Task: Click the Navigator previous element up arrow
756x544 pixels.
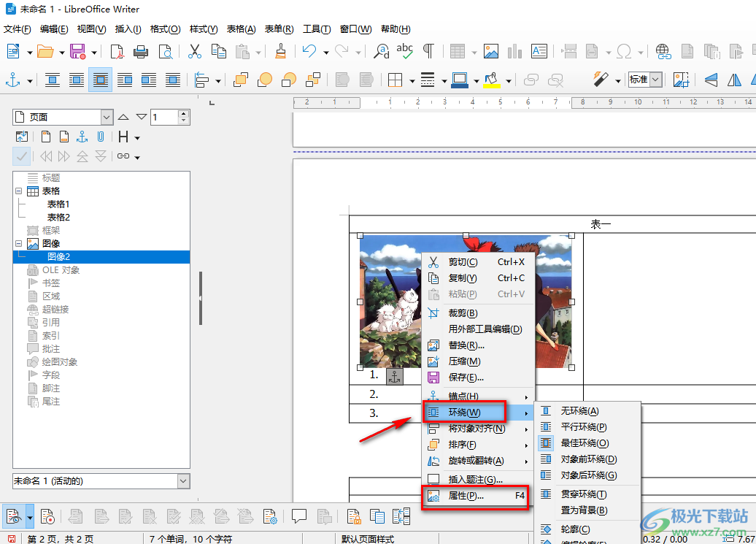Action: coord(123,117)
